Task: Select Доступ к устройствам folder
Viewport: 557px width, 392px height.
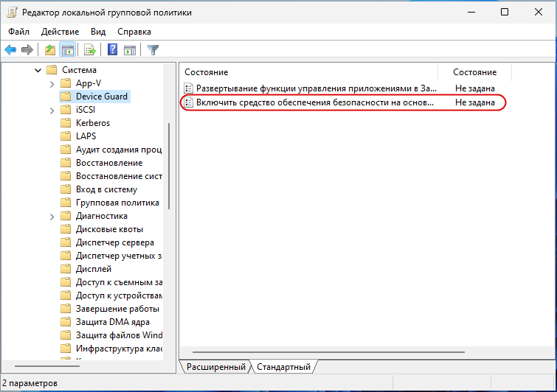Action: [119, 295]
